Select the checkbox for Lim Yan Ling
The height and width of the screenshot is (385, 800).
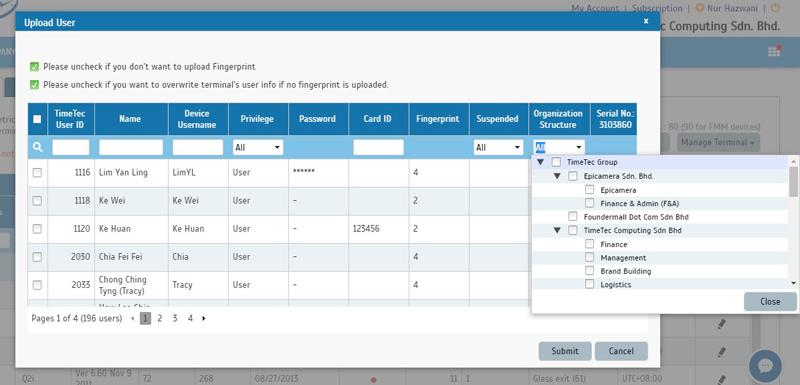point(37,173)
